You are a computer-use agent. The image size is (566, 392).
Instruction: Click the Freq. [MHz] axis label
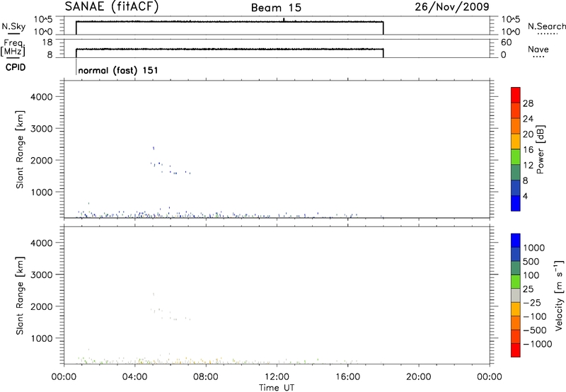(13, 47)
